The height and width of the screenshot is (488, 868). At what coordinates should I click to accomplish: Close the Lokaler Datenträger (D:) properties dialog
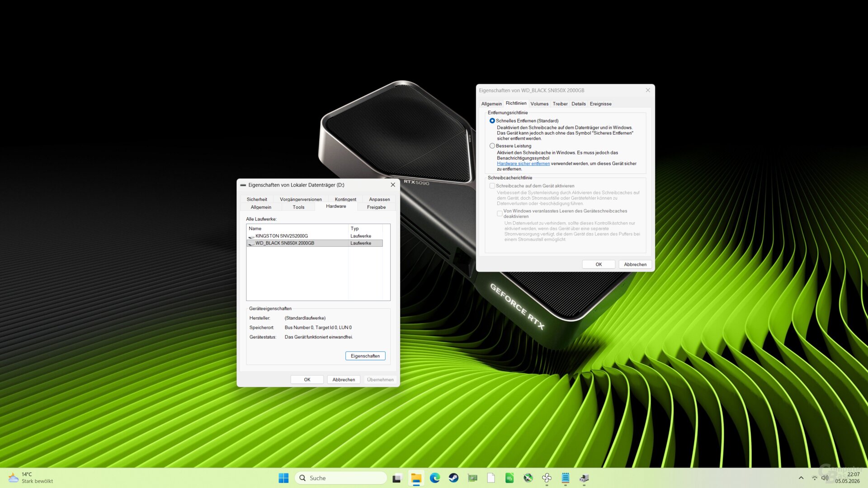[393, 185]
